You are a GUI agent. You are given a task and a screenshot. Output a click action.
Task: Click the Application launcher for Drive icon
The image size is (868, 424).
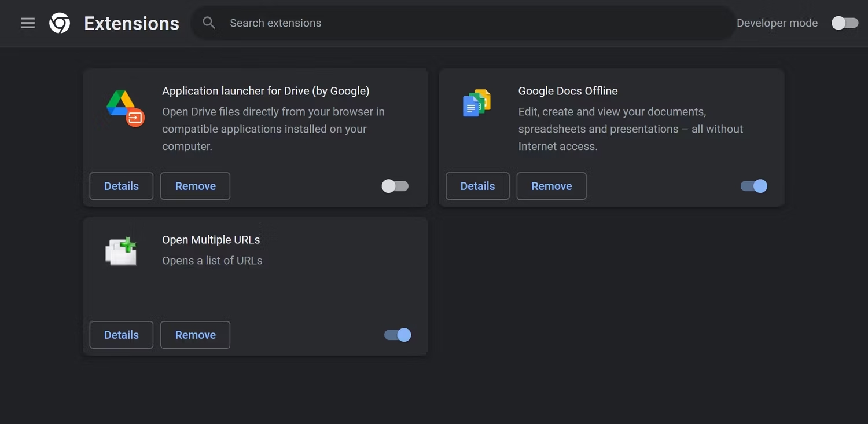(125, 108)
